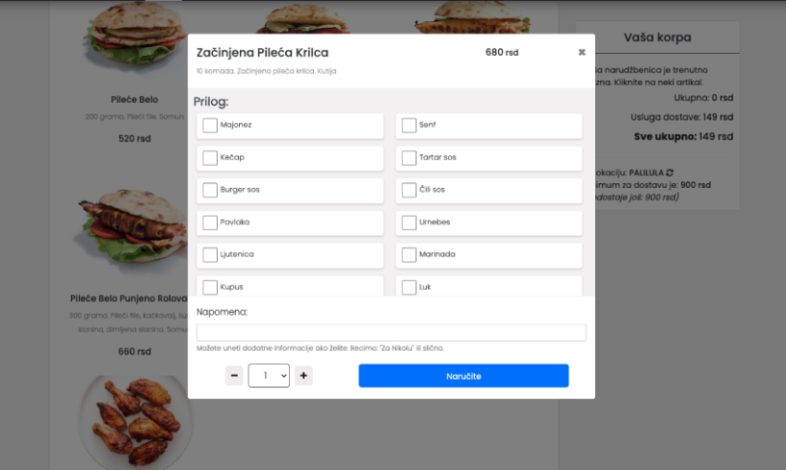
Task: Select Tartar sos as a side
Action: (409, 158)
